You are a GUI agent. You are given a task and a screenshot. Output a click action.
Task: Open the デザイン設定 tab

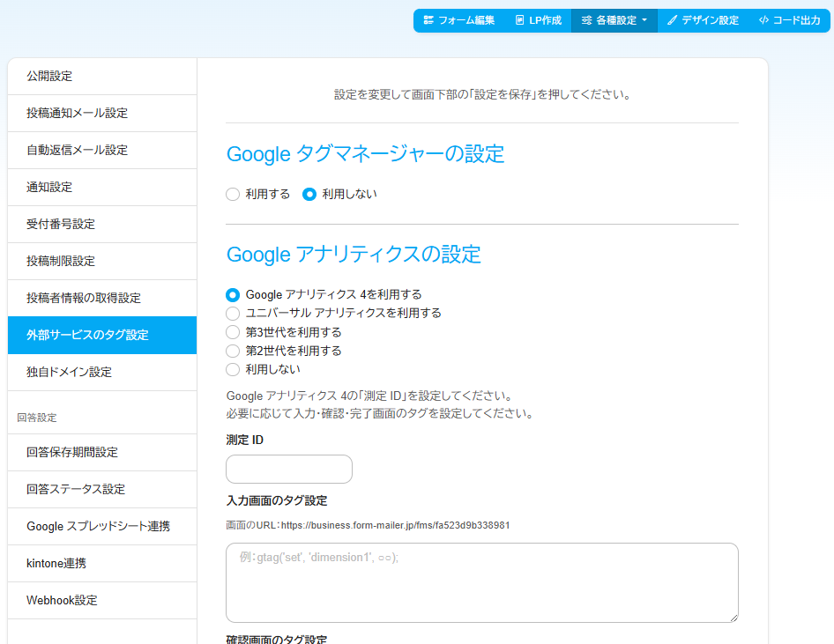[x=704, y=20]
